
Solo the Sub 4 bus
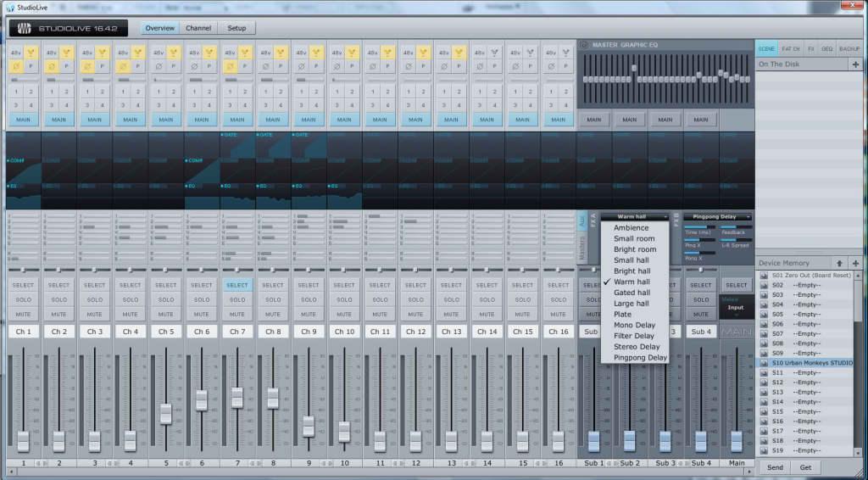point(701,300)
